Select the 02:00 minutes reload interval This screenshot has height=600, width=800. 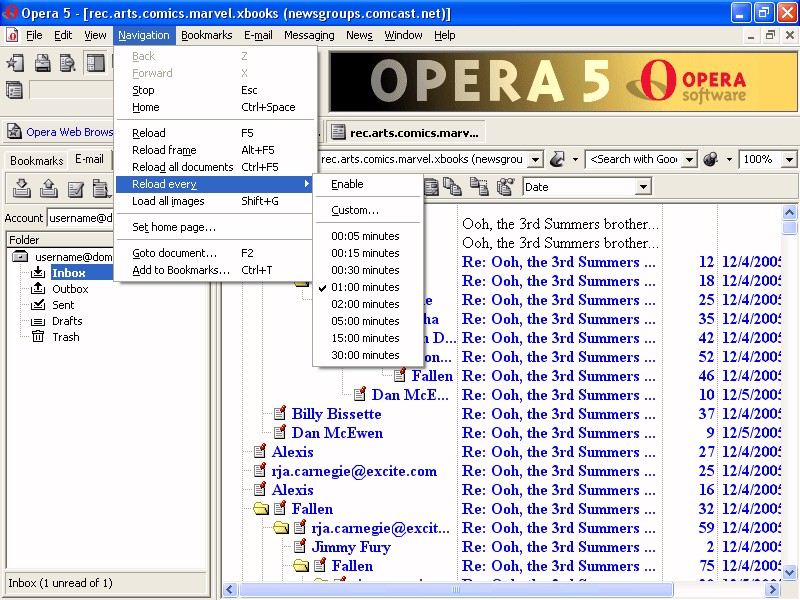click(365, 304)
